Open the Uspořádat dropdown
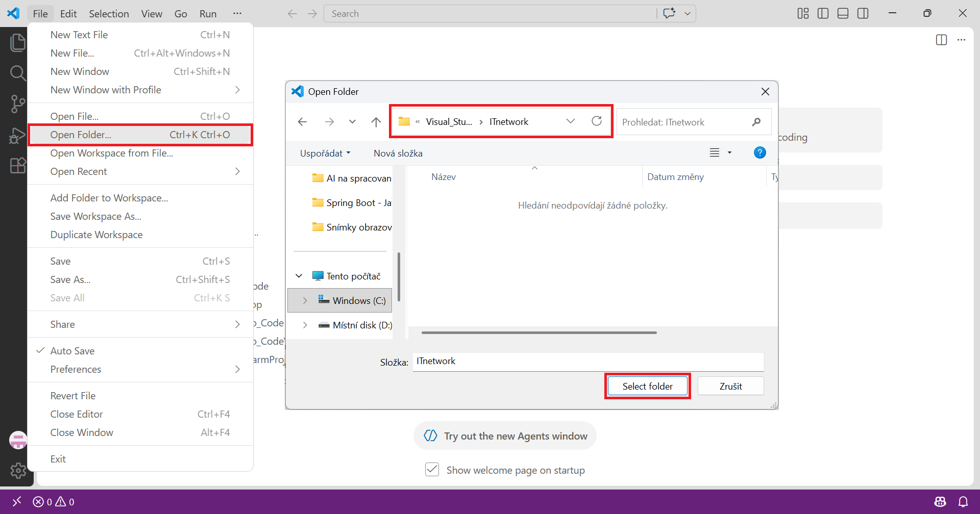The height and width of the screenshot is (514, 980). [x=325, y=153]
